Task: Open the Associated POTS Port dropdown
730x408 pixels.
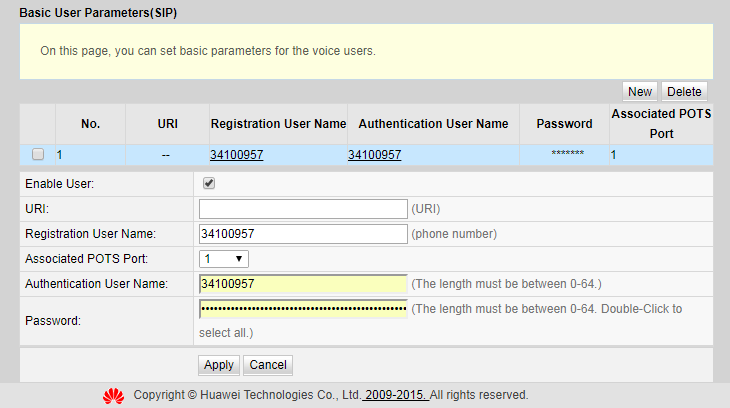Action: (x=224, y=259)
